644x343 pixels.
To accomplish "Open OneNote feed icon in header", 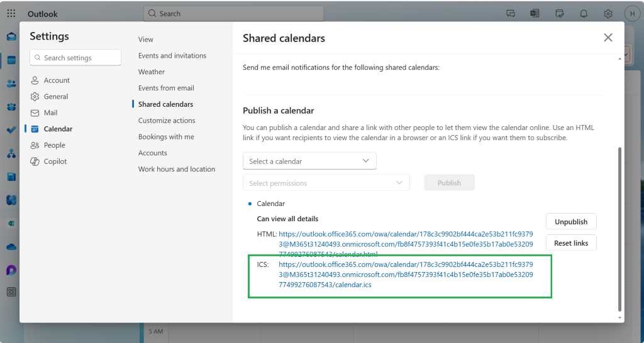I will [x=535, y=14].
